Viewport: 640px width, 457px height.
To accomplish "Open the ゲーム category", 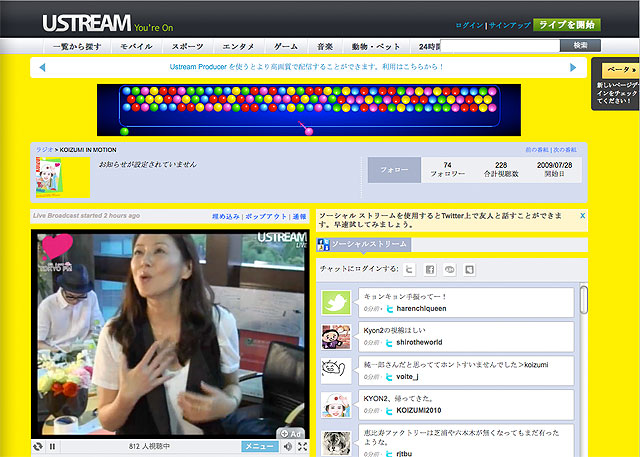I will 285,47.
